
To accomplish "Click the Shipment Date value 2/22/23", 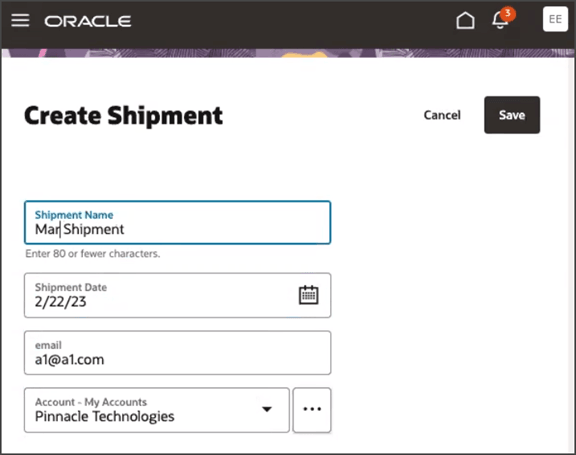I will coord(61,301).
